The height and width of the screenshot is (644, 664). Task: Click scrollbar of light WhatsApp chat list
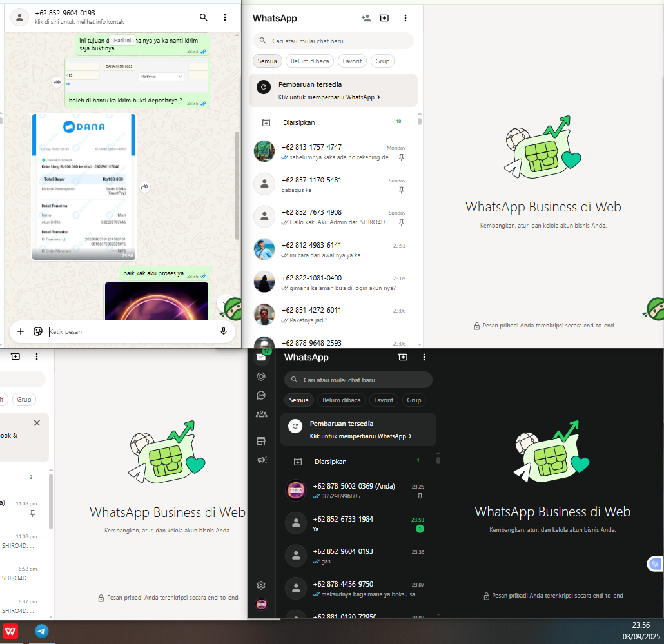click(420, 122)
